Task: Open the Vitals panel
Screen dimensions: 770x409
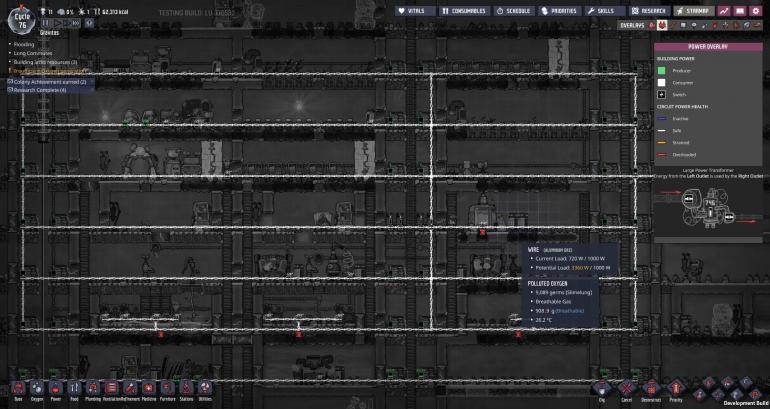Action: 415,11
